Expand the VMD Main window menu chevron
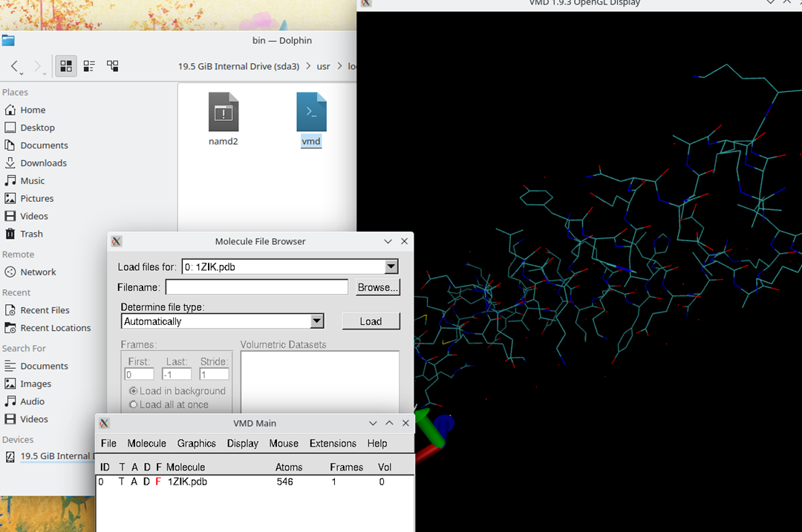Image resolution: width=802 pixels, height=532 pixels. click(x=373, y=423)
